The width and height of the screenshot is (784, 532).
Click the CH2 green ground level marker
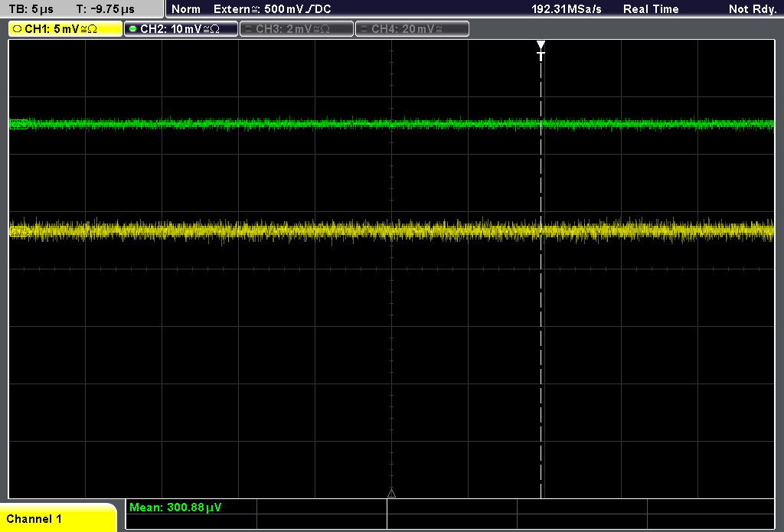(x=18, y=124)
